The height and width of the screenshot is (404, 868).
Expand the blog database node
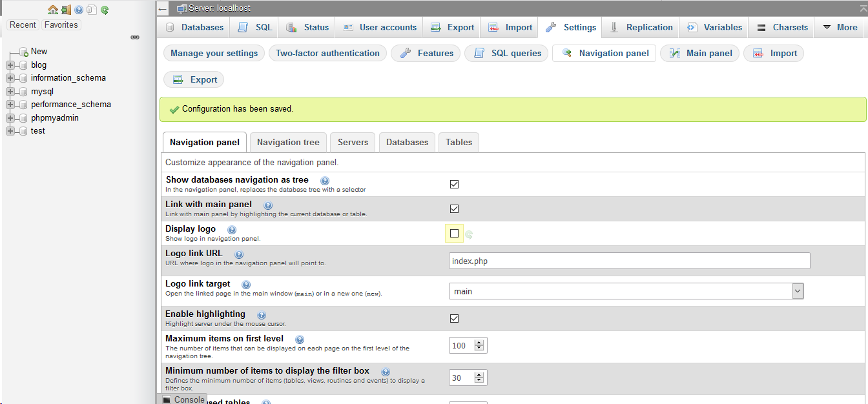(x=10, y=65)
